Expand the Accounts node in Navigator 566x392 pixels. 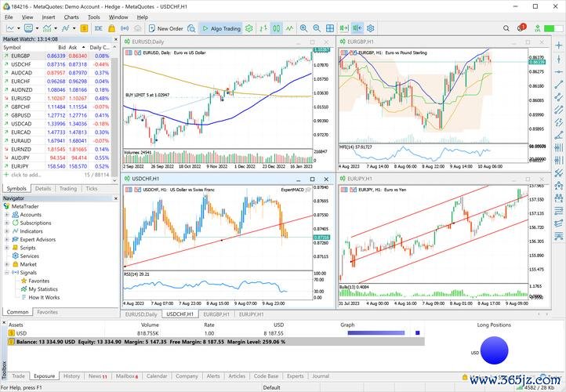coord(6,214)
